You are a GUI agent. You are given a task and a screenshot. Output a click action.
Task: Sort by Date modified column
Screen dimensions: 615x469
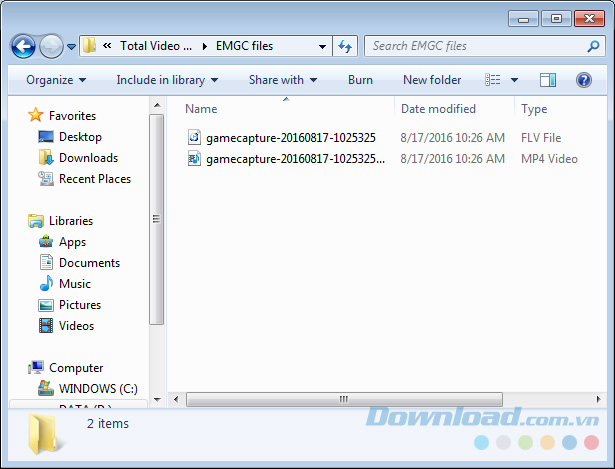click(x=438, y=109)
